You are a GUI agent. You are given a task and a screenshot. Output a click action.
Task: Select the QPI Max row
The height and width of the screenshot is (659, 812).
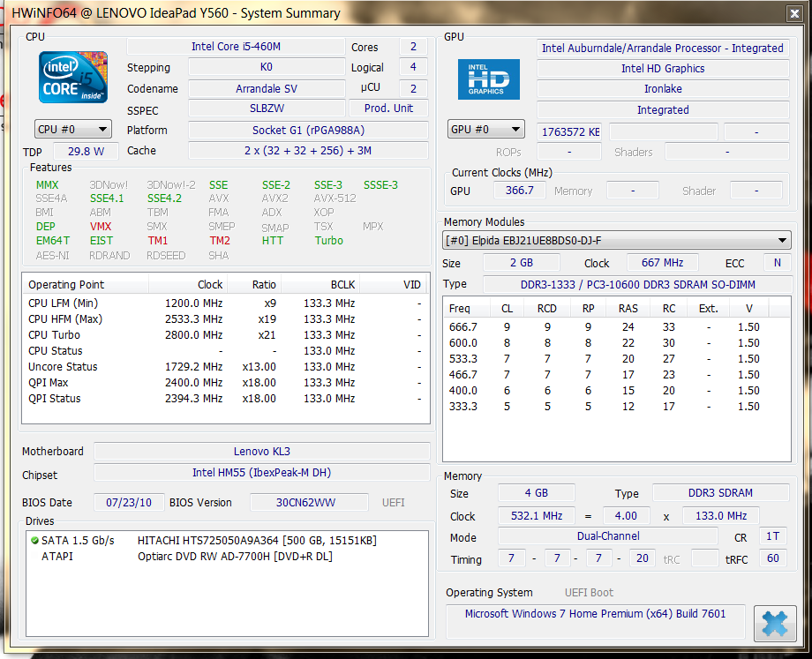coord(226,383)
